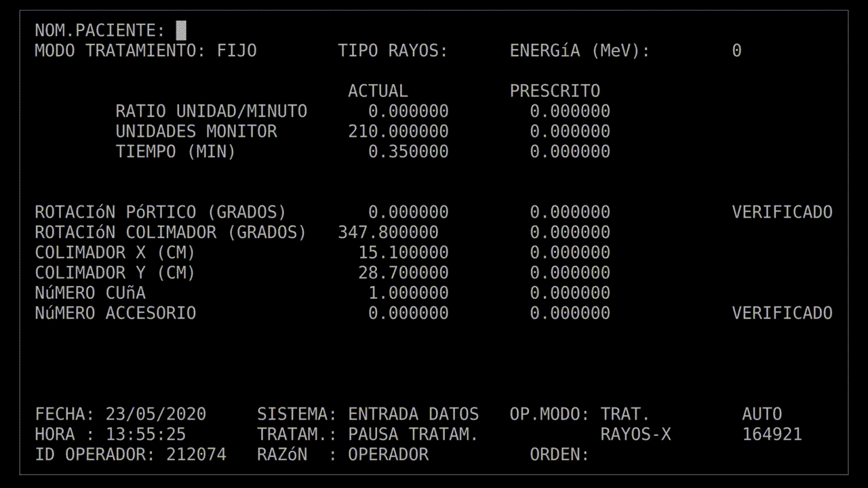Click the ENERGíA (MeV) value 0
The height and width of the screenshot is (488, 868).
tap(737, 50)
